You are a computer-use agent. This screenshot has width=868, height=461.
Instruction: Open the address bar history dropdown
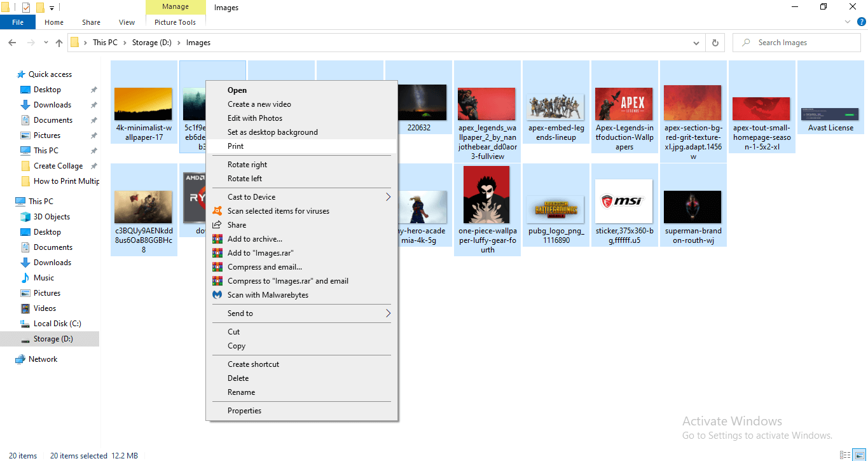(696, 43)
